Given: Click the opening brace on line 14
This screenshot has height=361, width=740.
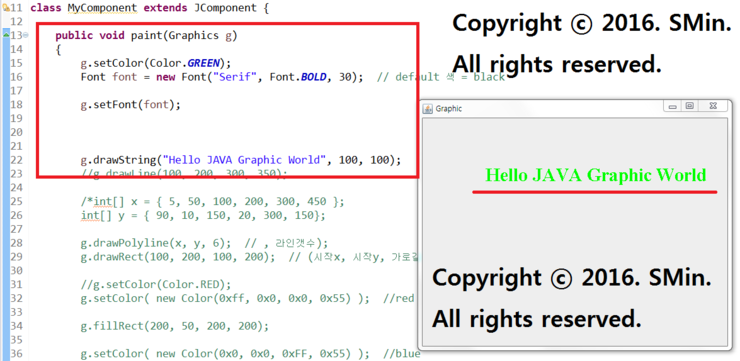Looking at the screenshot, I should point(58,50).
